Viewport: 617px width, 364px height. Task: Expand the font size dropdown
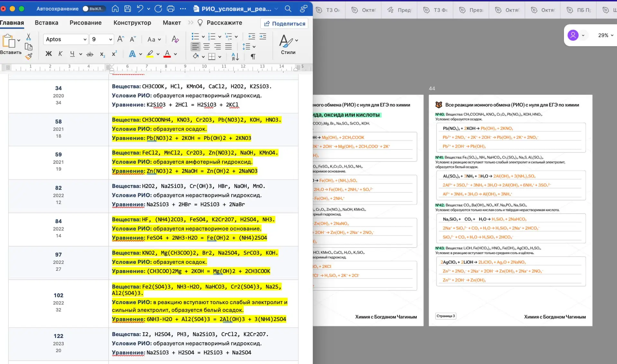pos(111,39)
